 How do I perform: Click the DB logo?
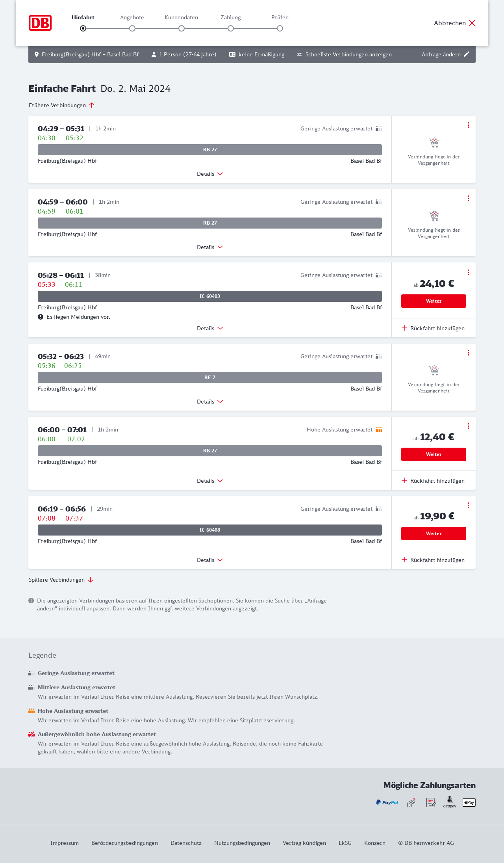tap(40, 23)
